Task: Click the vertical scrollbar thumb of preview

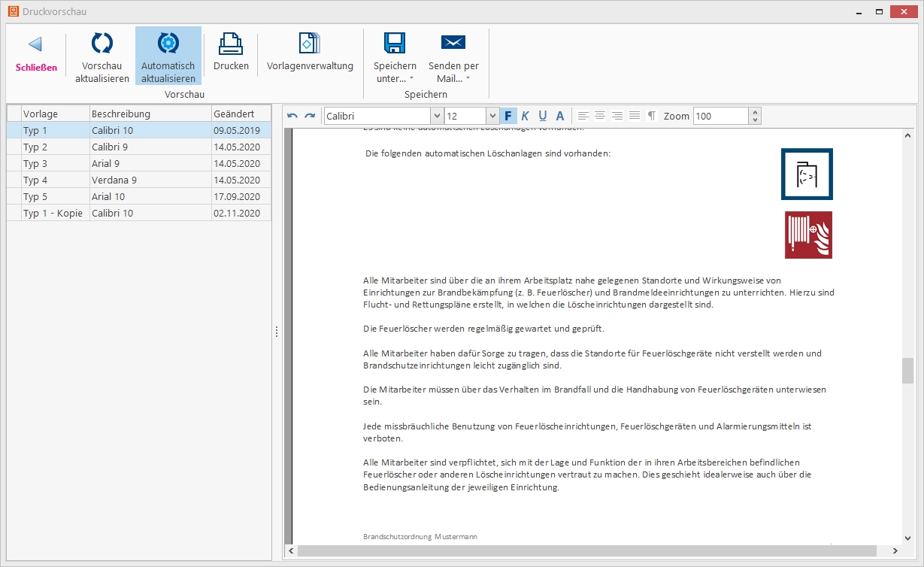Action: coord(908,371)
